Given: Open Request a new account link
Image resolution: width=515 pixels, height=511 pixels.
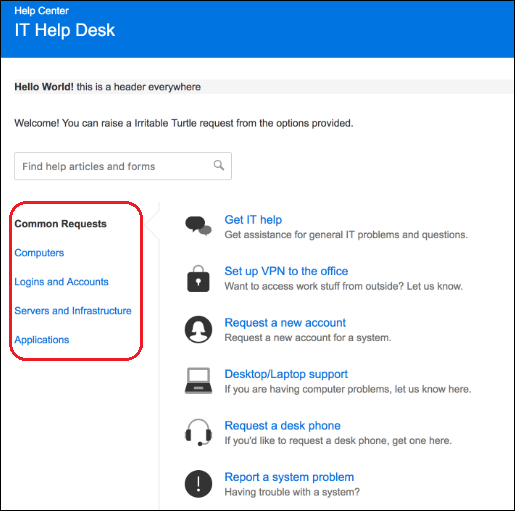Looking at the screenshot, I should pos(285,322).
